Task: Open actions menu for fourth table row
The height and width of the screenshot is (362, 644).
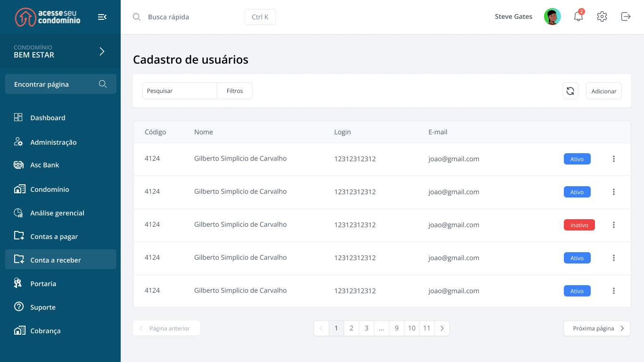Action: 614,258
